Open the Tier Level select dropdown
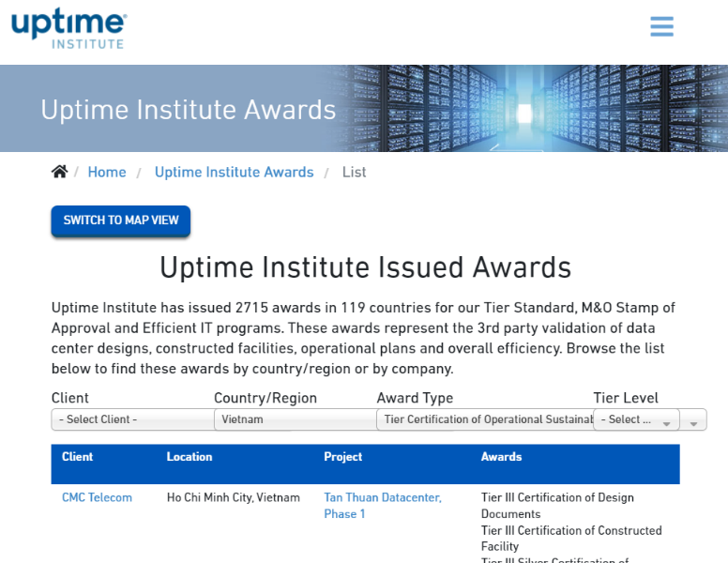The width and height of the screenshot is (728, 563). pyautogui.click(x=638, y=419)
